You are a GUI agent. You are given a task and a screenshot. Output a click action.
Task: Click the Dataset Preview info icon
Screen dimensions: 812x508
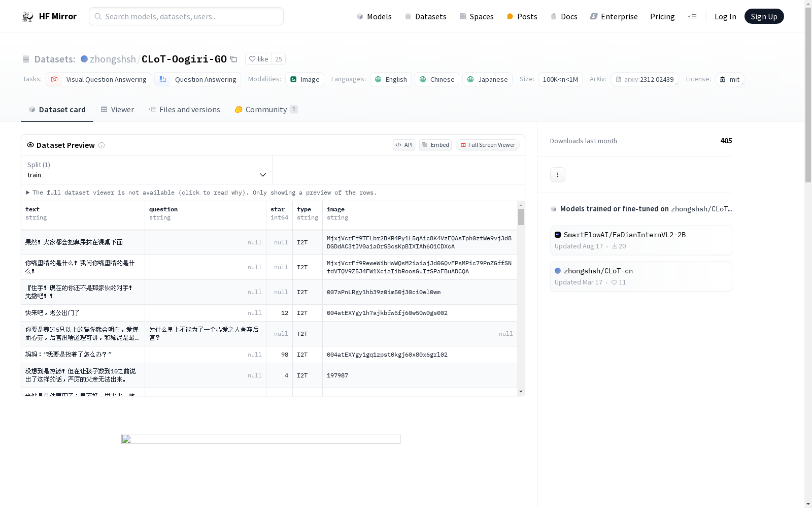point(101,145)
